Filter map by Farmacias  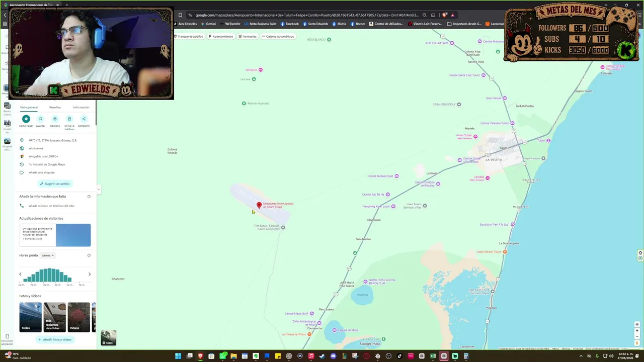tap(248, 36)
